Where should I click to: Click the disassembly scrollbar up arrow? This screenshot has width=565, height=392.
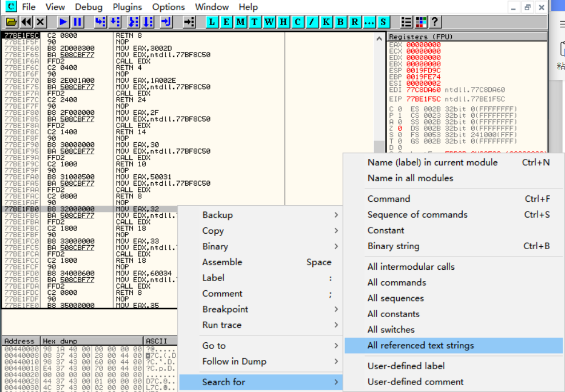click(379, 38)
